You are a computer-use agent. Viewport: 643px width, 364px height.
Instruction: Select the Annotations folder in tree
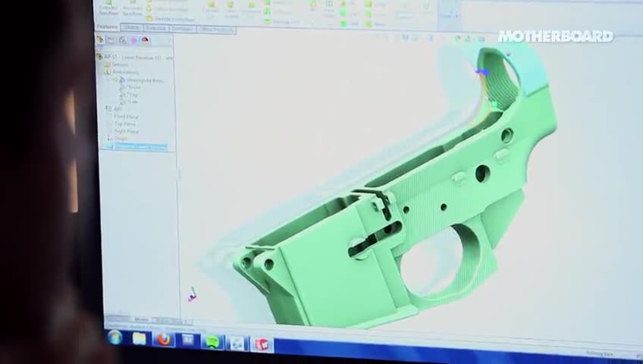point(121,72)
